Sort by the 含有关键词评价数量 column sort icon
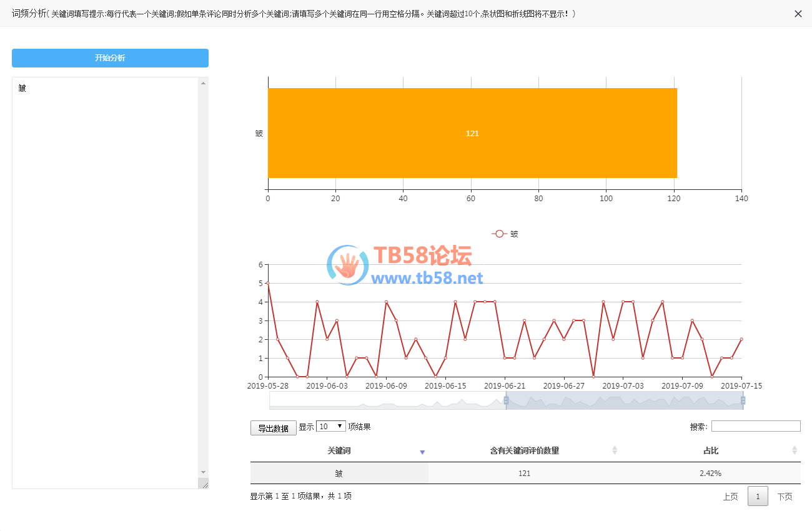 (615, 450)
